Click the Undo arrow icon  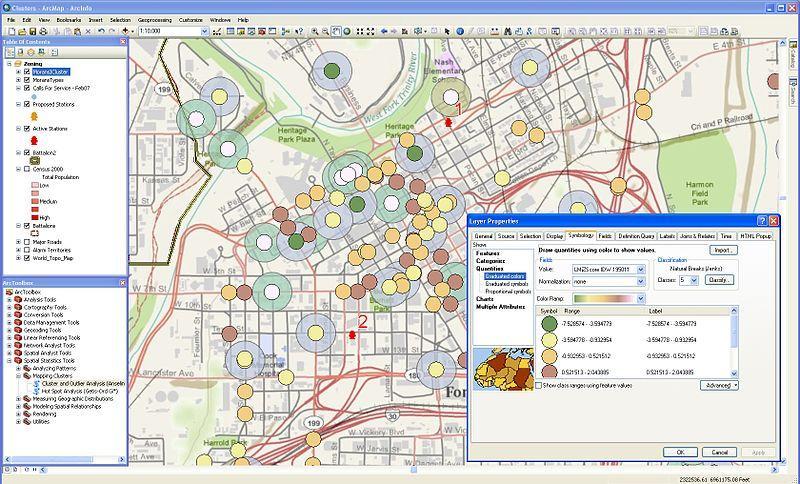click(101, 31)
